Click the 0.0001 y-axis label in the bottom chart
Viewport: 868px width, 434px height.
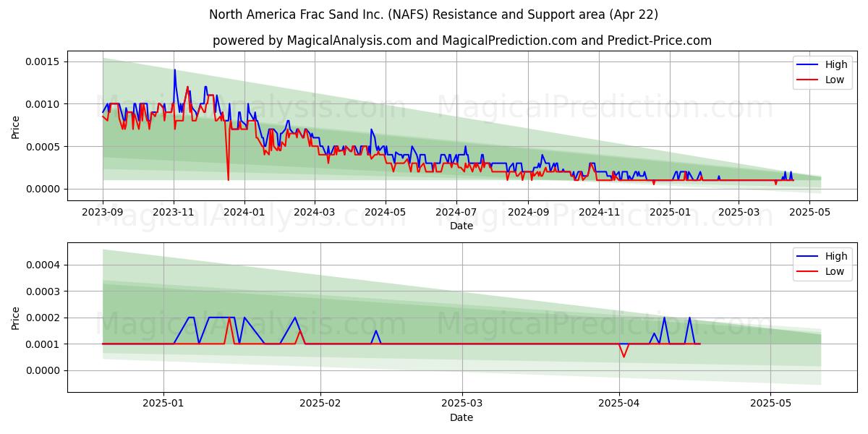coord(43,344)
